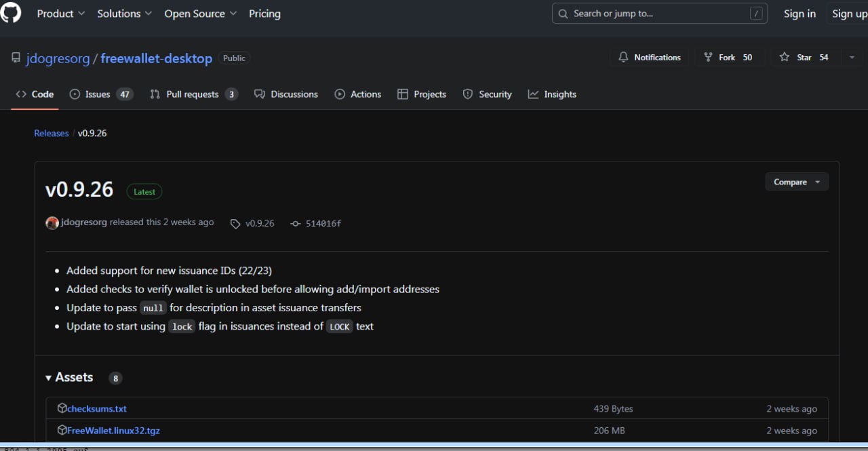Click the 206 MB size text
This screenshot has height=451, width=868.
pyautogui.click(x=609, y=431)
